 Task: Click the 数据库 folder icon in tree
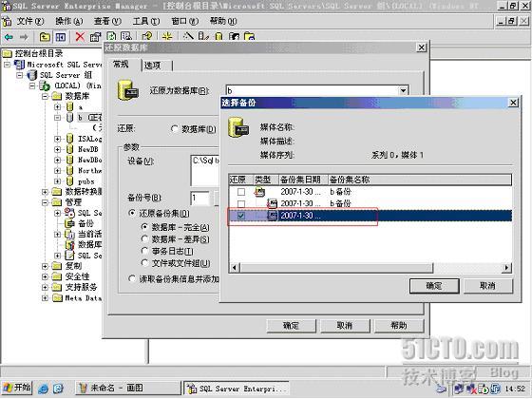coord(57,96)
